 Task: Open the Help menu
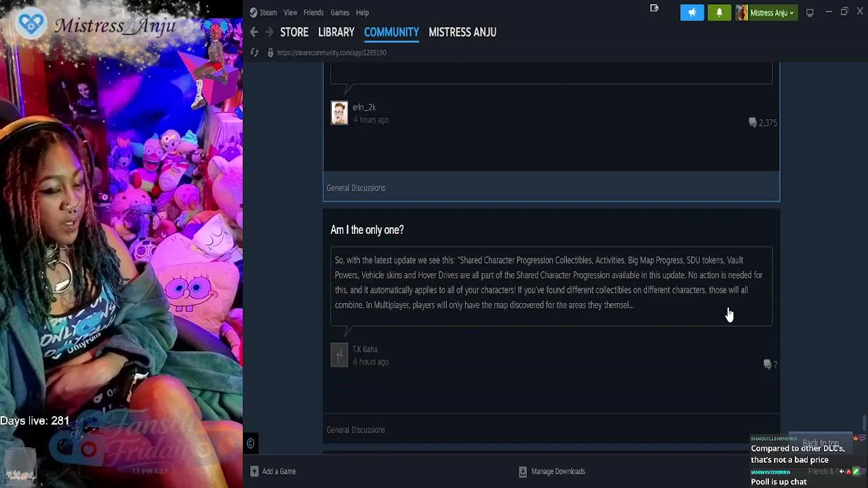[362, 12]
